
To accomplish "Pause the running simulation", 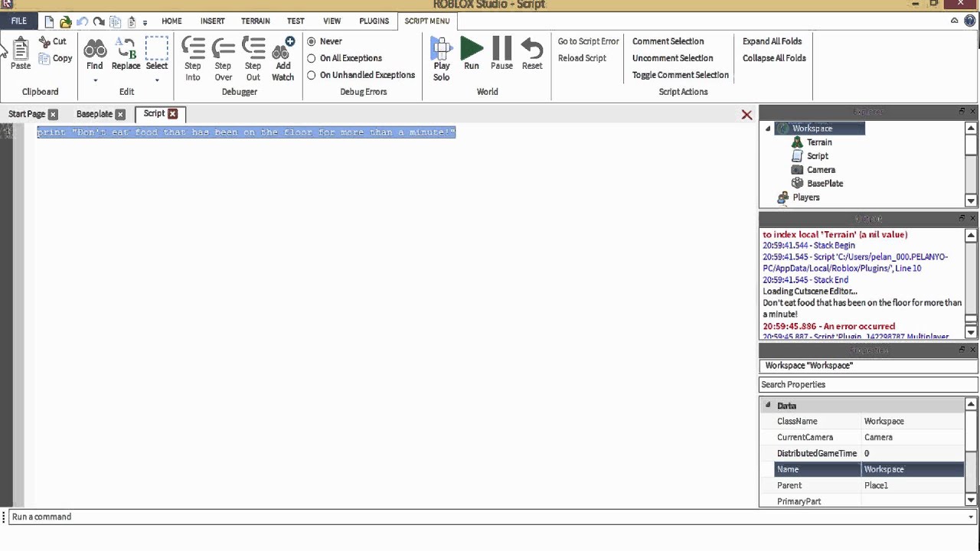I will [x=501, y=54].
